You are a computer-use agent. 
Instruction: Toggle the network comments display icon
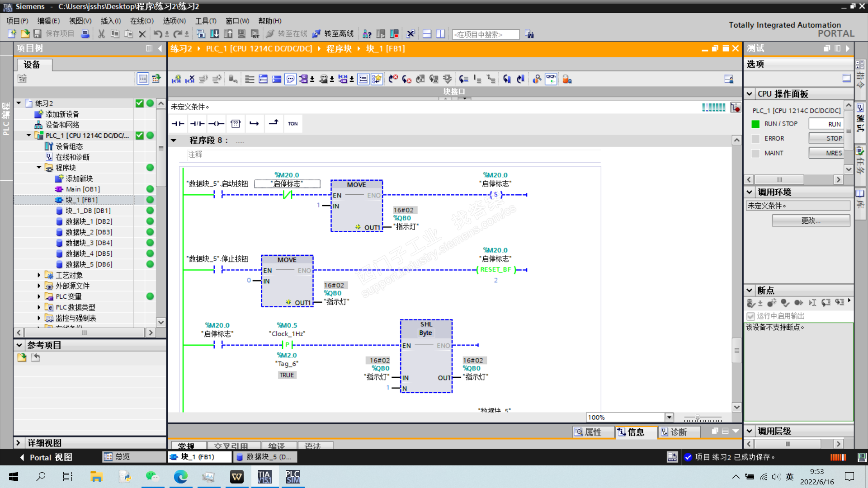tap(290, 79)
